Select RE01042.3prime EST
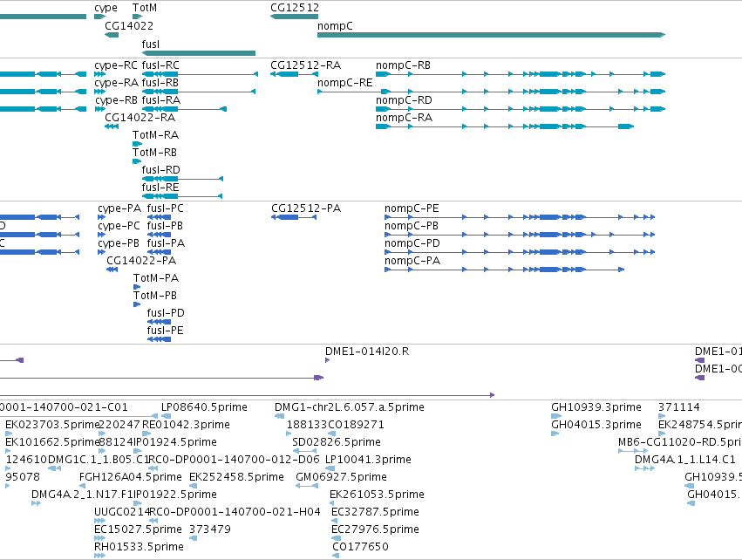 click(x=146, y=434)
